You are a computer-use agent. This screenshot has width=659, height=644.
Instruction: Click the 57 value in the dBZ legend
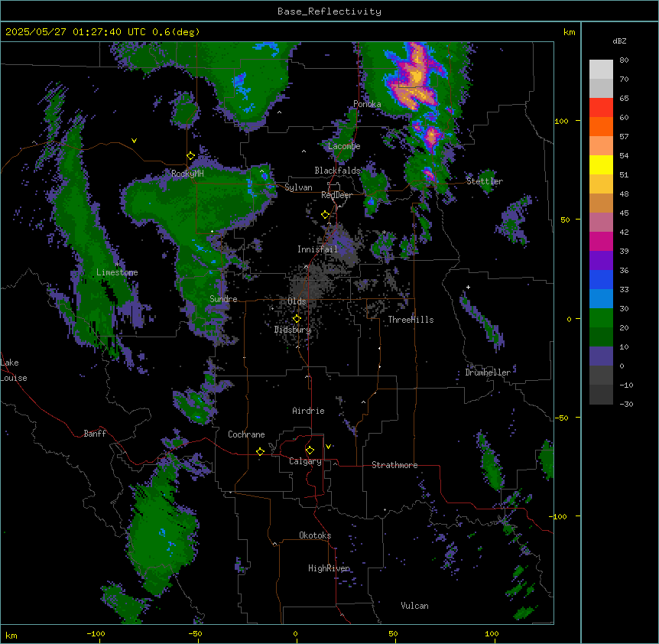[x=624, y=137]
